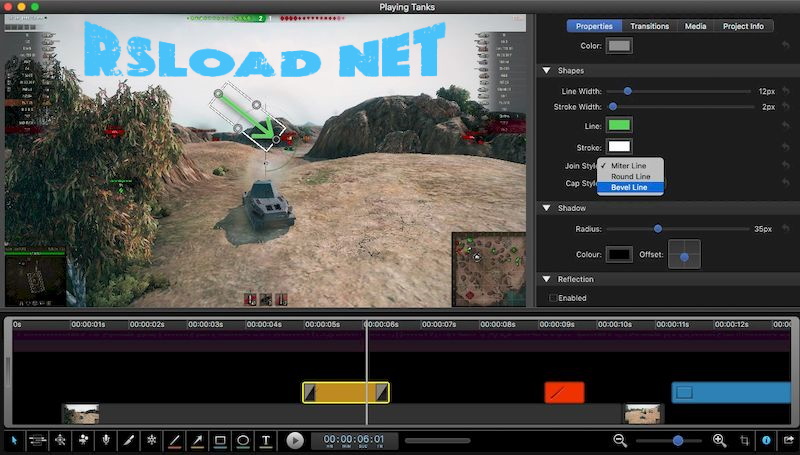Collapse the Shadow section

click(546, 208)
